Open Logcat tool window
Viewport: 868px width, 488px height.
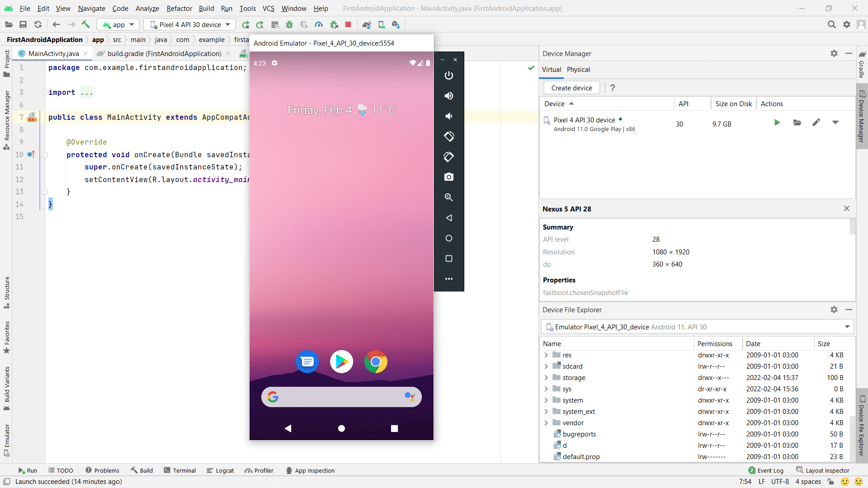(x=220, y=470)
